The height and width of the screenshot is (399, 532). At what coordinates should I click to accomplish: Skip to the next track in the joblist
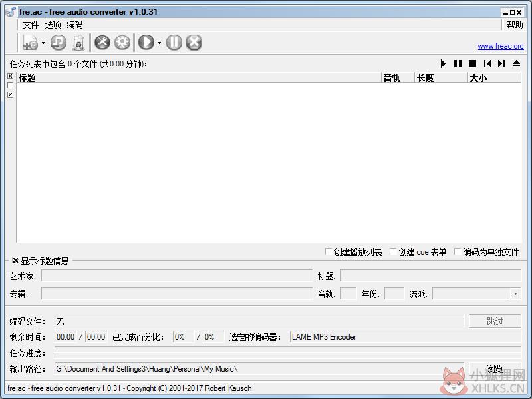[501, 63]
